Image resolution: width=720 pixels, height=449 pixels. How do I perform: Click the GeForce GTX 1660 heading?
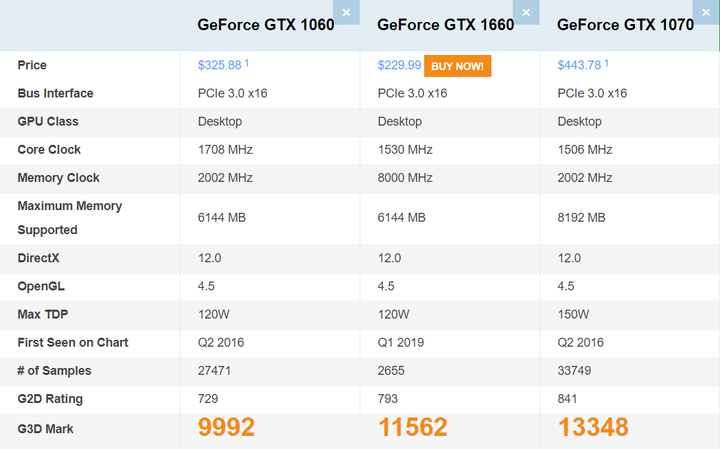[x=445, y=25]
